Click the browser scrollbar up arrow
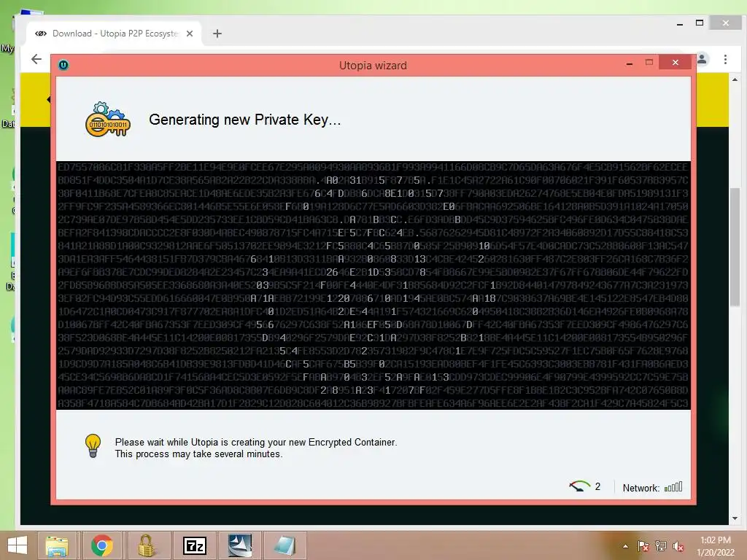The width and height of the screenshot is (747, 560). [735, 79]
